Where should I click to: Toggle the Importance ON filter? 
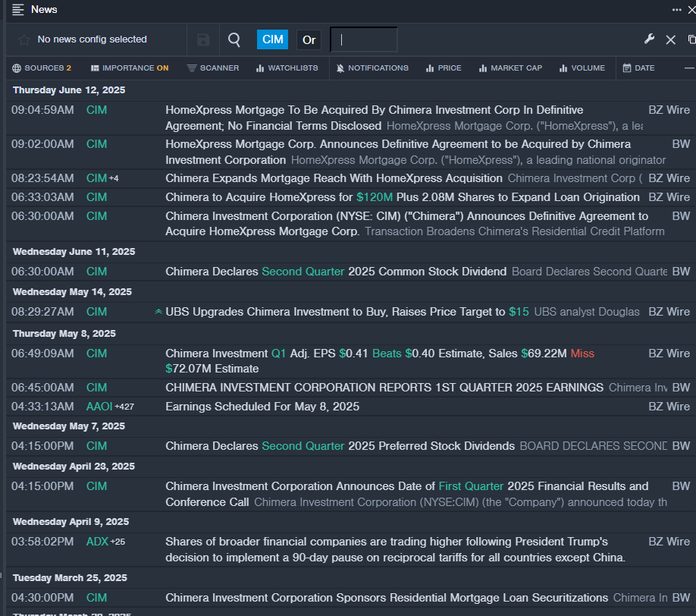[130, 68]
